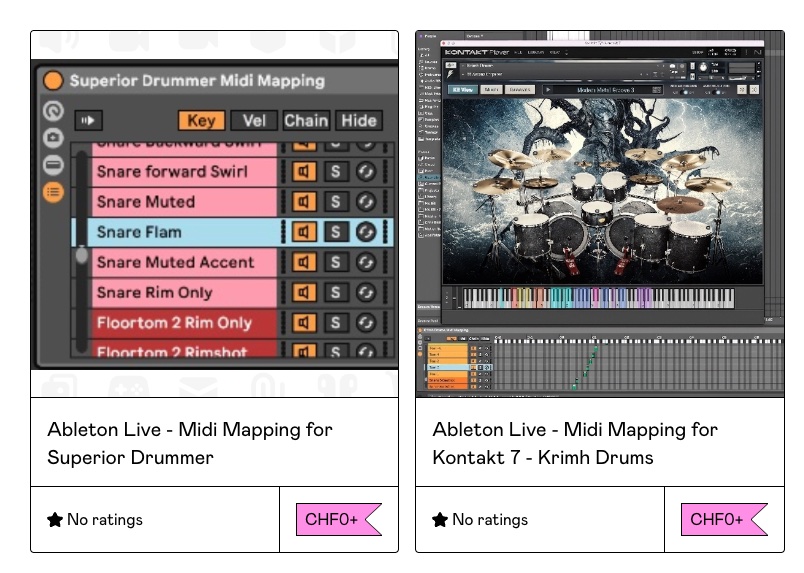Select the Snare Rim Only chain name
804x573 pixels.
pos(184,292)
